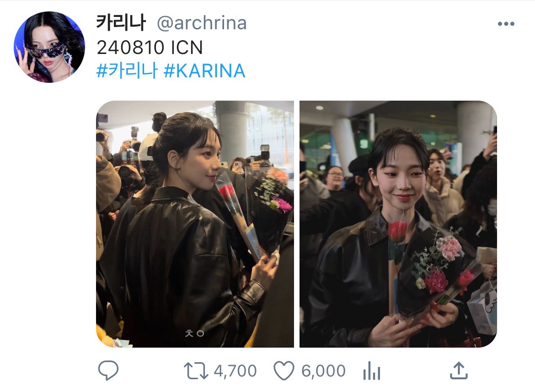
Task: View tweet analytics bar chart icon
Action: pos(372,371)
